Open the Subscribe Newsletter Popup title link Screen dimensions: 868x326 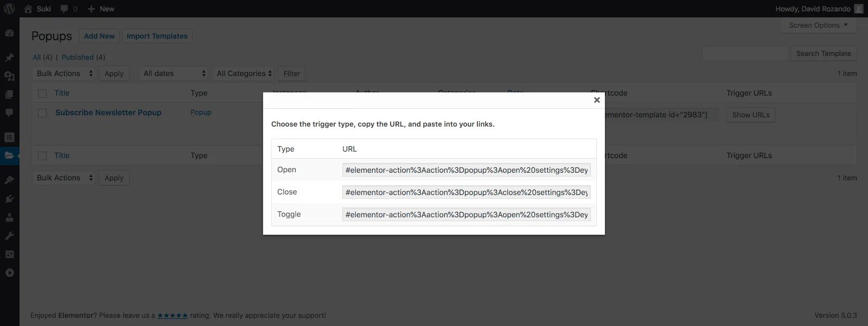(x=108, y=112)
